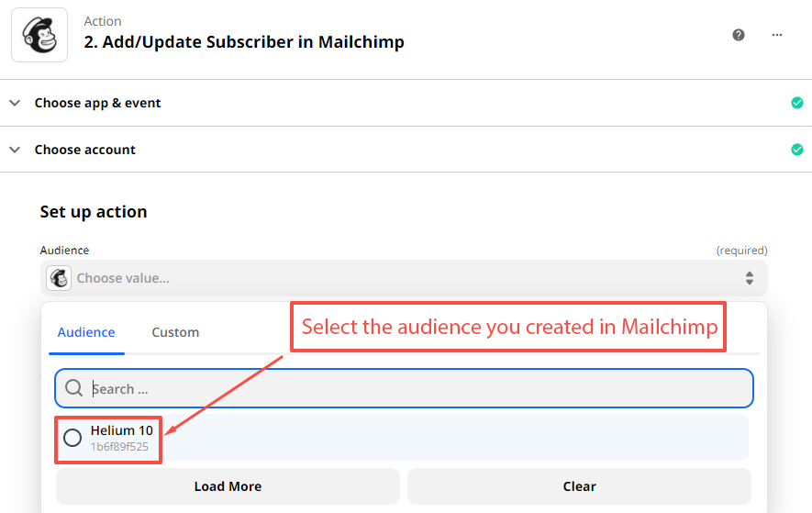Open the help question mark icon

coord(739,35)
